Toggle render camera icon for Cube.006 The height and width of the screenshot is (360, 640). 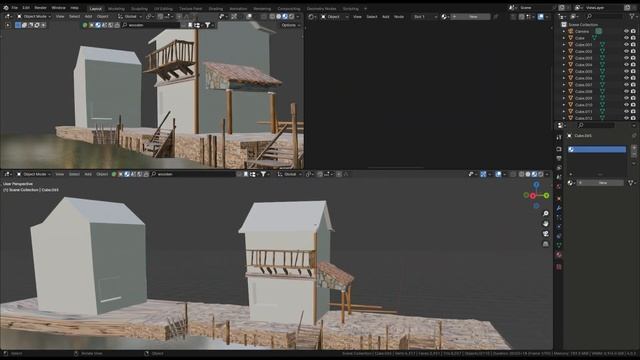(x=633, y=78)
